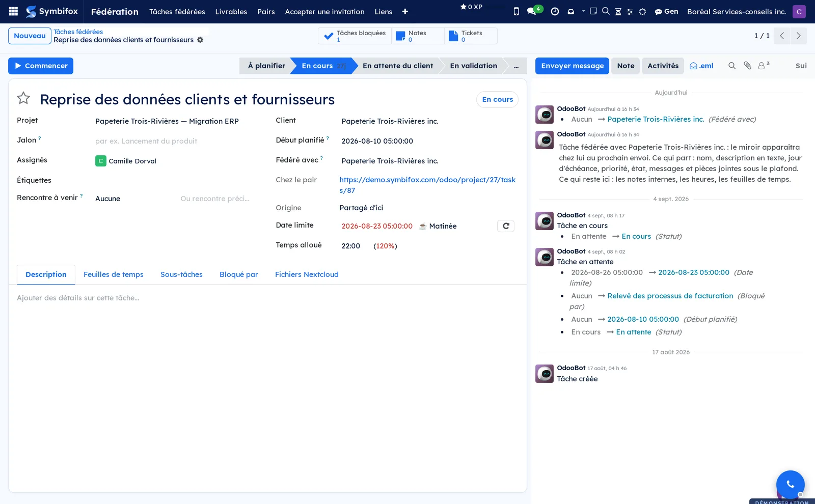Open the Tickets stat button
This screenshot has height=504, width=815.
click(x=471, y=36)
